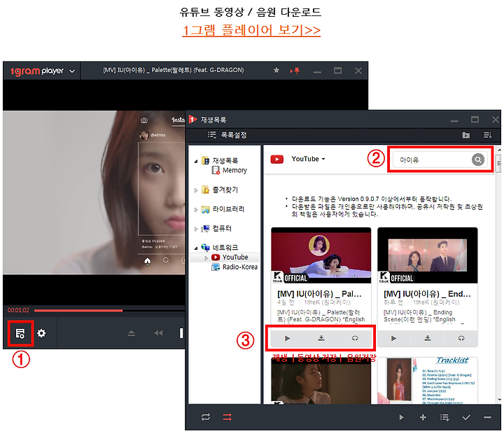Click the folder icon in playlist toolbar

[x=466, y=135]
